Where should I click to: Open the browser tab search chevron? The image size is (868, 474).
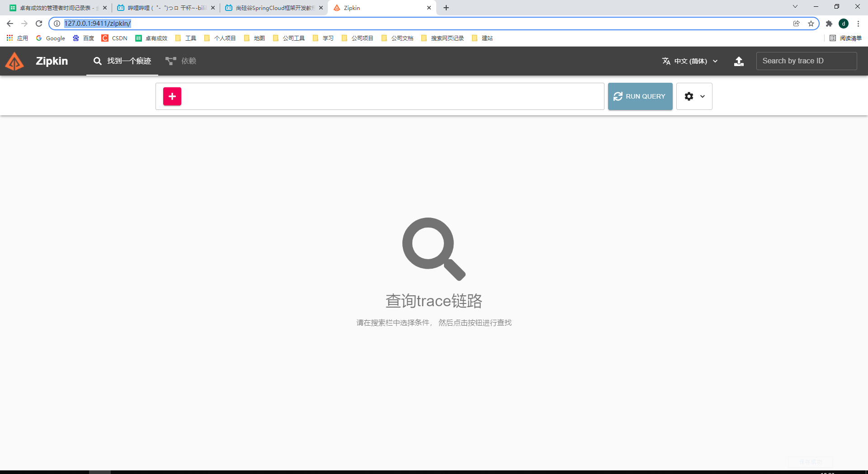[795, 6]
